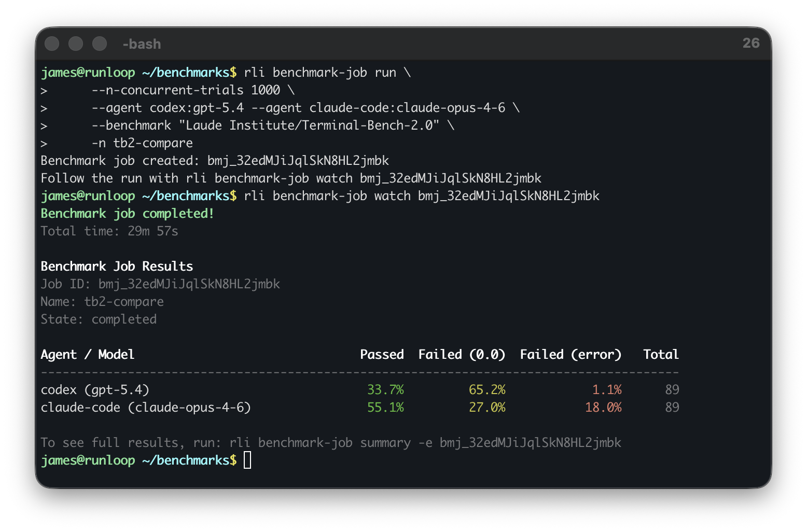Click the 1.1% error value
807x532 pixels.
point(607,390)
